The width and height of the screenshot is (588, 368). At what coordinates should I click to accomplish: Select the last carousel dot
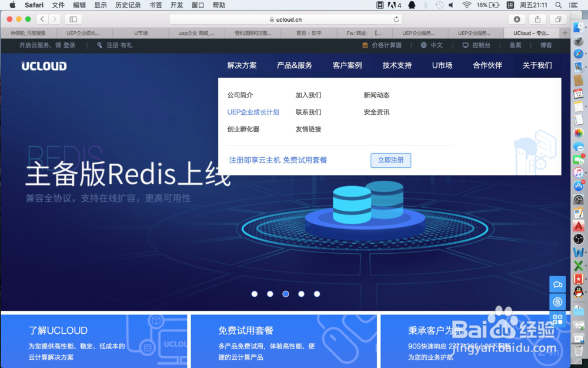point(317,294)
